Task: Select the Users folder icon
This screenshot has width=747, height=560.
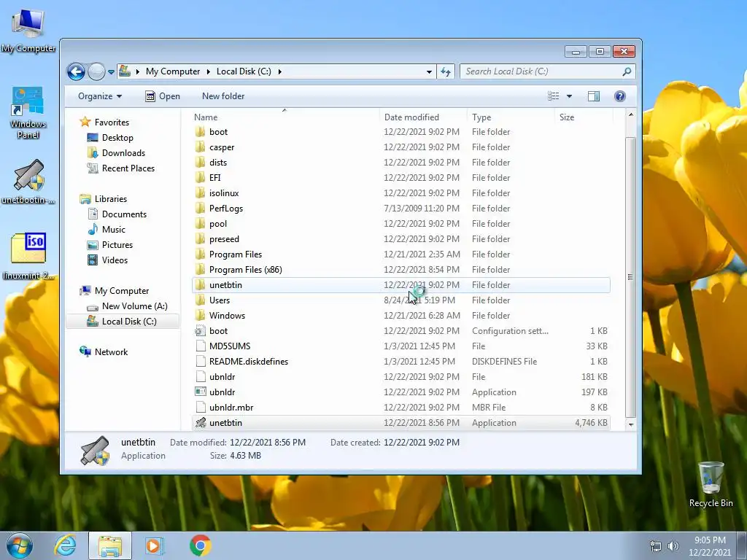Action: point(201,300)
